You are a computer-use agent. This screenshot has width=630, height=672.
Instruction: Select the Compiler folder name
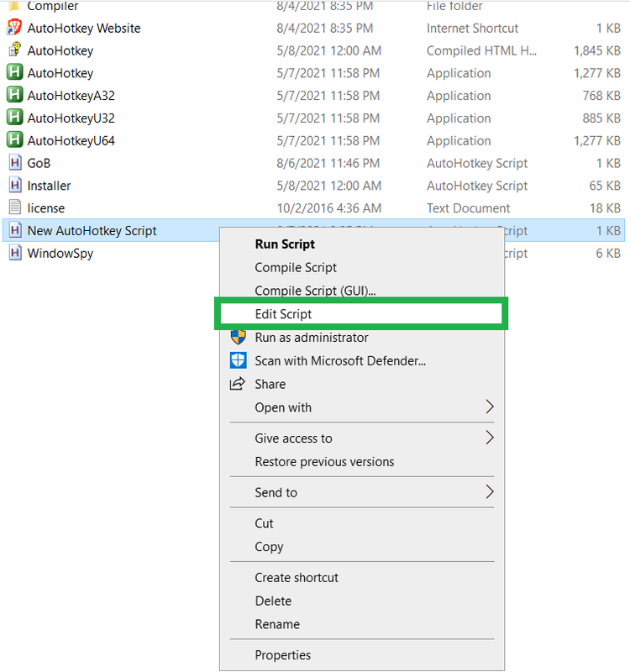(53, 6)
